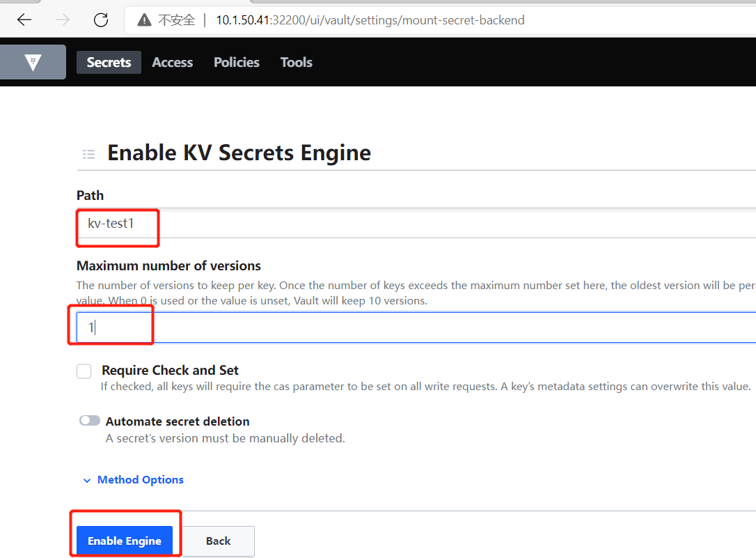
Task: Click the Enable Engine button
Action: [125, 541]
